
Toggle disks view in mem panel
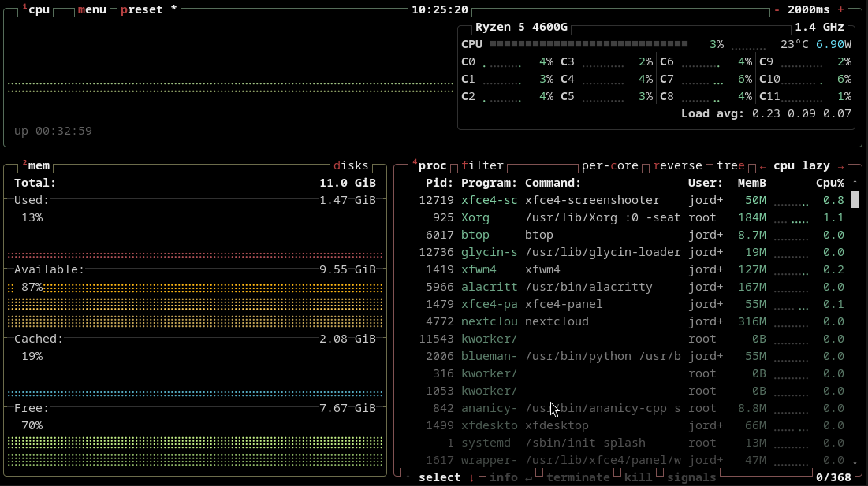click(x=351, y=166)
